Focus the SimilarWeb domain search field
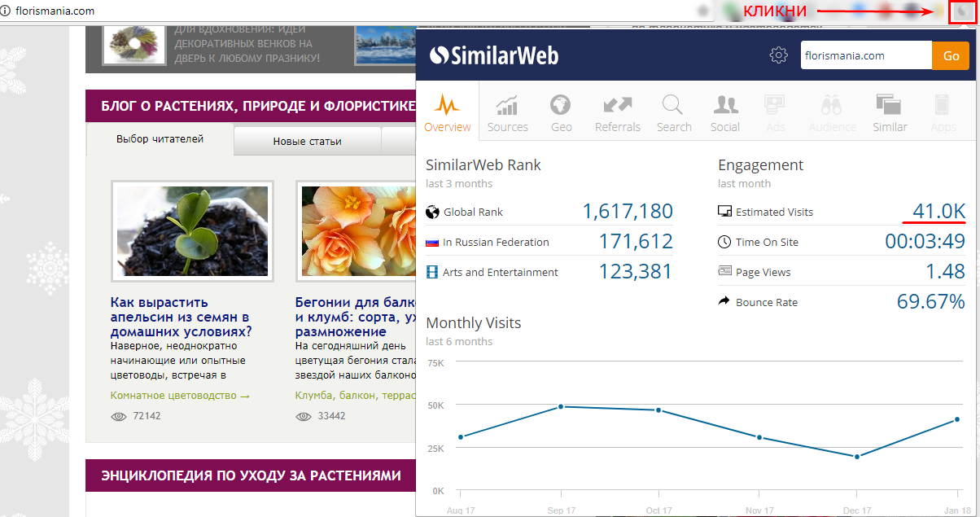Viewport: 980px width, 517px height. 866,55
